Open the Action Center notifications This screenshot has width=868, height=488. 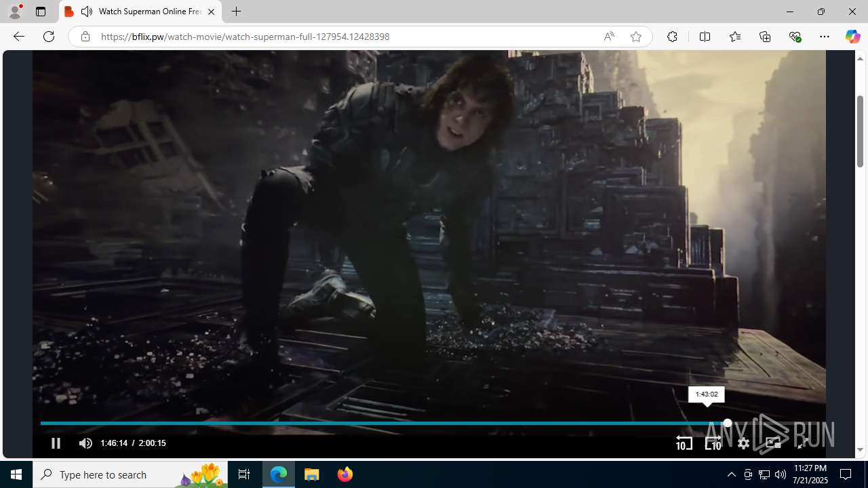point(846,474)
